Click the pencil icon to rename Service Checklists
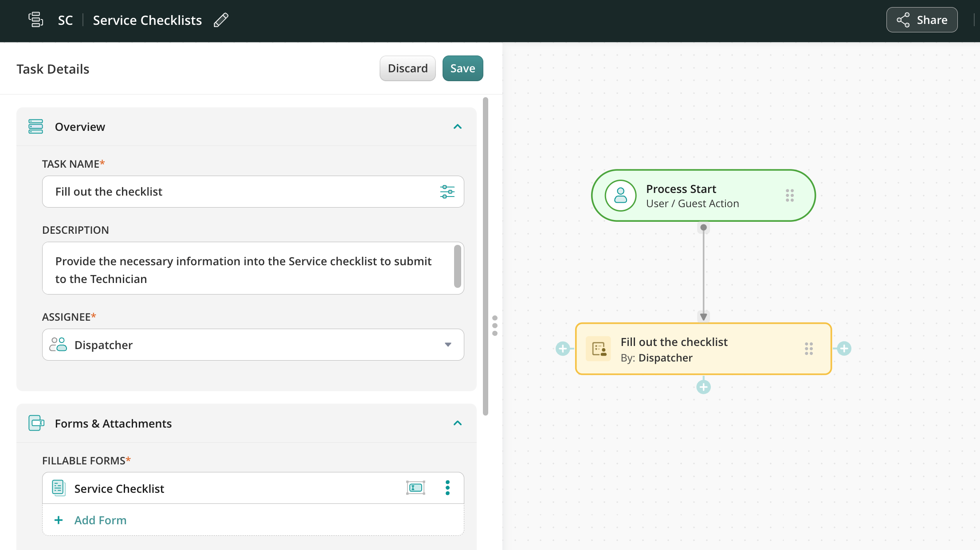 click(x=221, y=20)
